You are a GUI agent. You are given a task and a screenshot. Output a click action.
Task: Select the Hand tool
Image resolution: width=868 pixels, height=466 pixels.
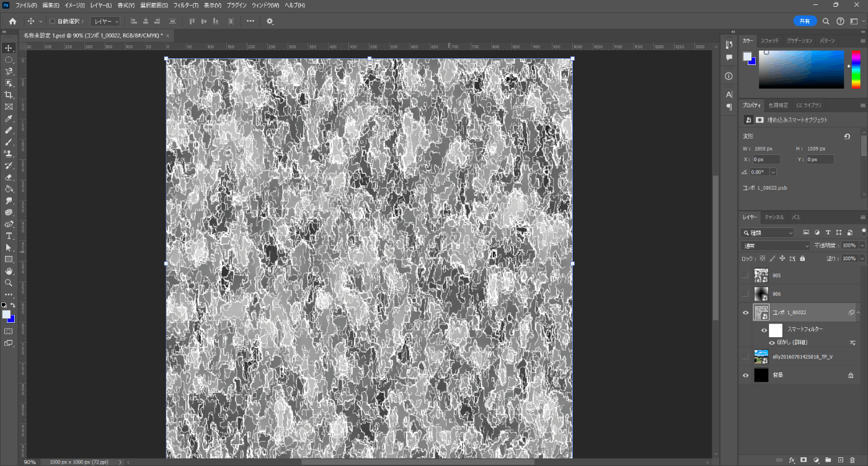point(9,271)
